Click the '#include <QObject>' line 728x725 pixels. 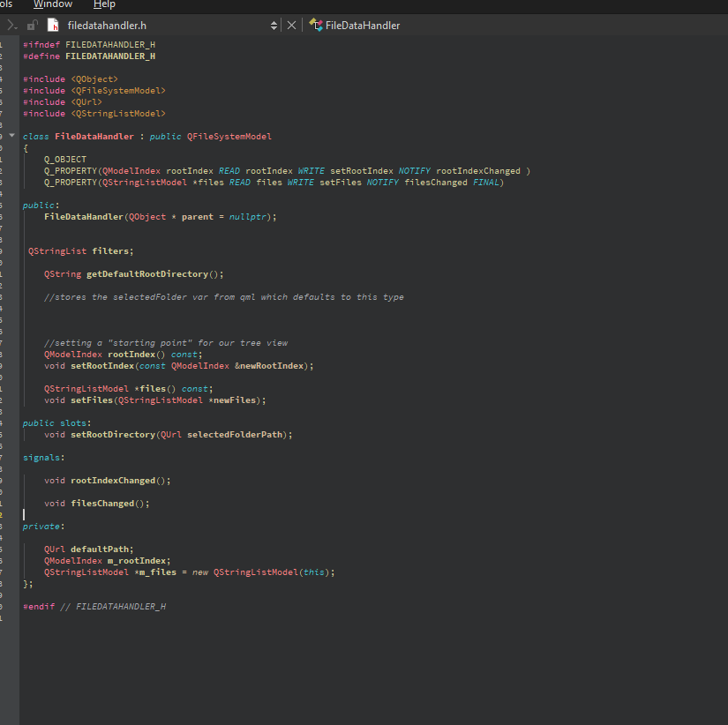(71, 79)
